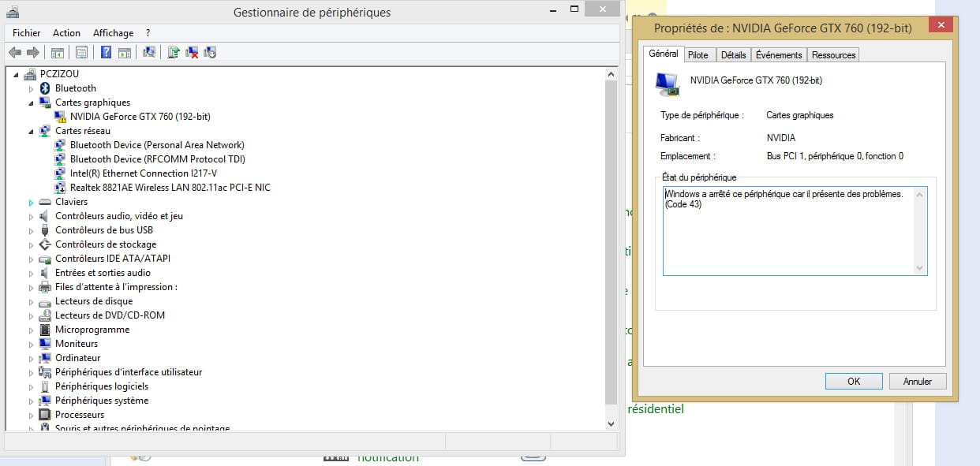
Task: Expand the Contrôleurs IDE ATA/ATAPI node
Action: (32, 259)
